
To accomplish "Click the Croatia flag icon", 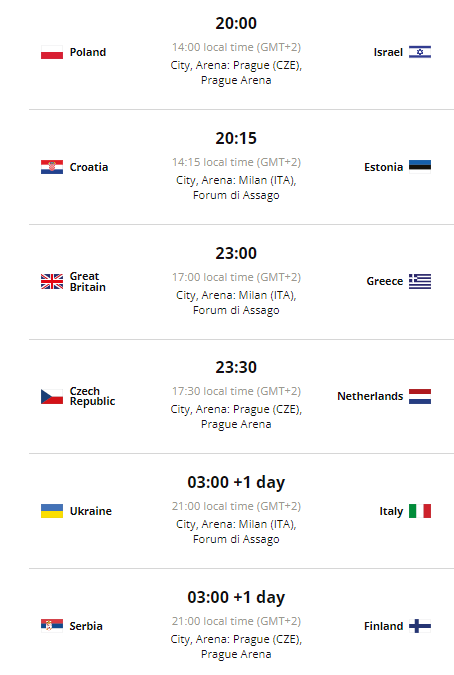I will tap(52, 167).
